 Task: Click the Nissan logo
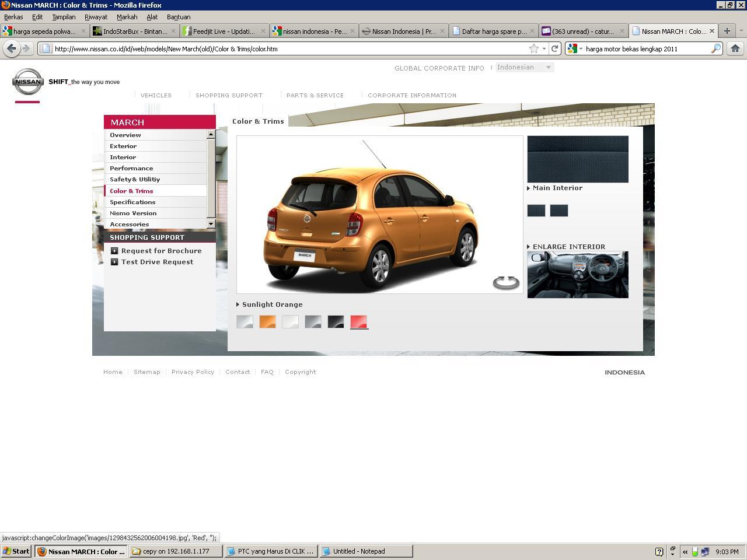pyautogui.click(x=28, y=82)
